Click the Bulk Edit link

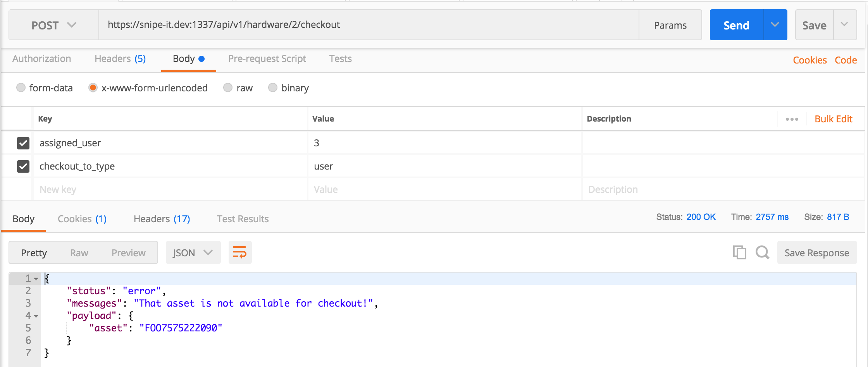(833, 119)
